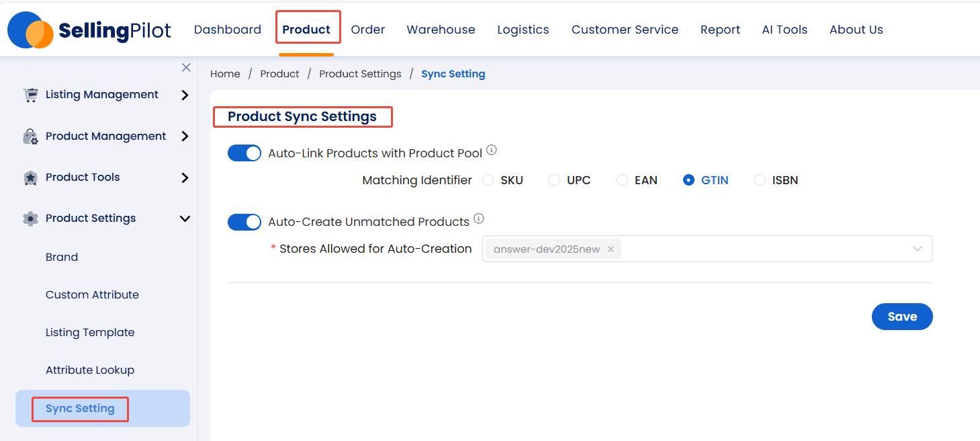Screen dimensions: 980x441
Task: Click info icon beside Auto-Create Unmatched Products
Action: click(479, 218)
